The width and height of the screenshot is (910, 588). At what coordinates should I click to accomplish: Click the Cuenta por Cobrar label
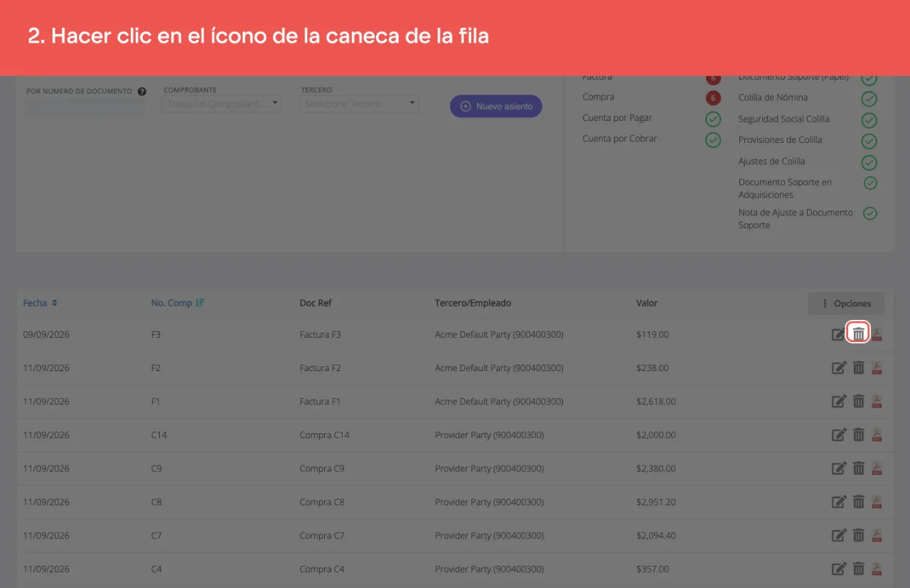point(619,139)
